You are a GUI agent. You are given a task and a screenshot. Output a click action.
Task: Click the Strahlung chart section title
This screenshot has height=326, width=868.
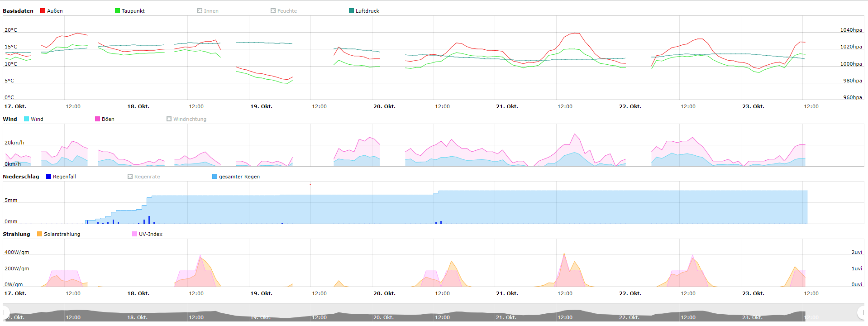tap(16, 234)
